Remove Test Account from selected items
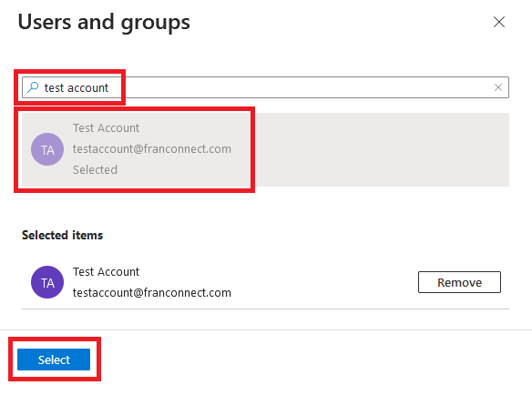The width and height of the screenshot is (532, 395). click(459, 282)
